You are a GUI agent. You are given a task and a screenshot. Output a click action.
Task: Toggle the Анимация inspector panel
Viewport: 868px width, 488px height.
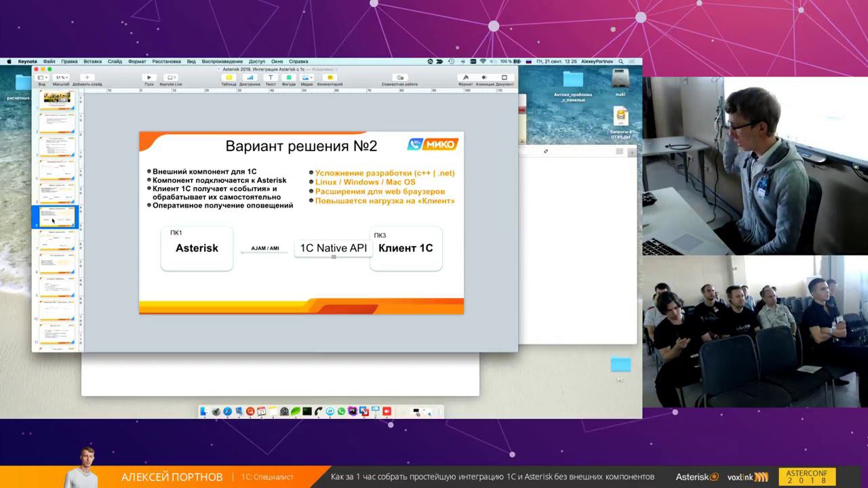(x=485, y=78)
